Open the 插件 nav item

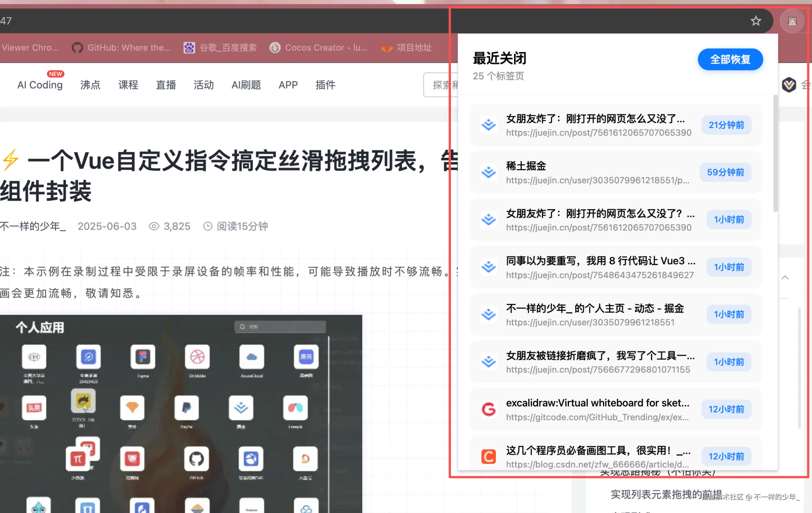point(325,85)
